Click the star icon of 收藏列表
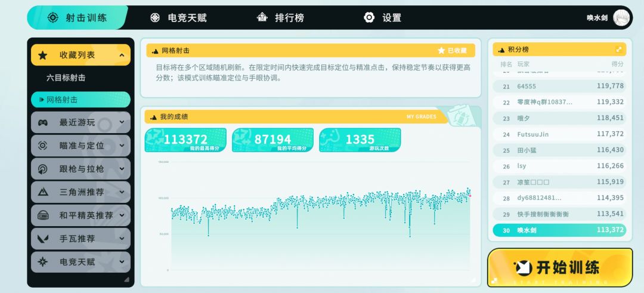The image size is (644, 293). (x=43, y=55)
